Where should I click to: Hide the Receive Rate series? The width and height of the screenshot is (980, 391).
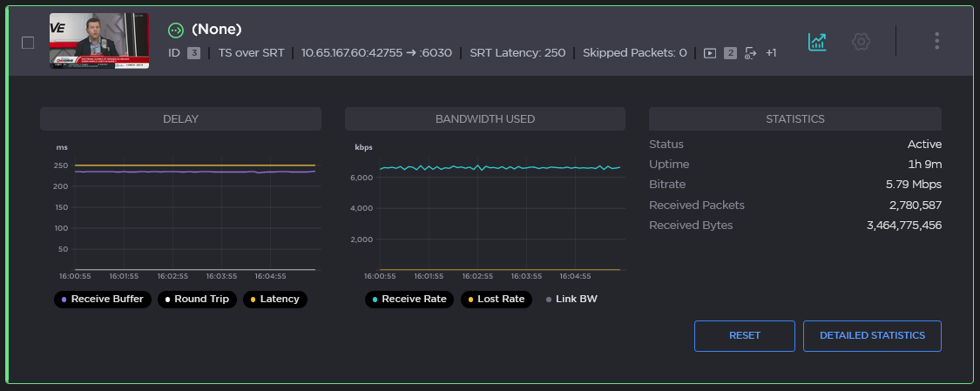tap(409, 299)
